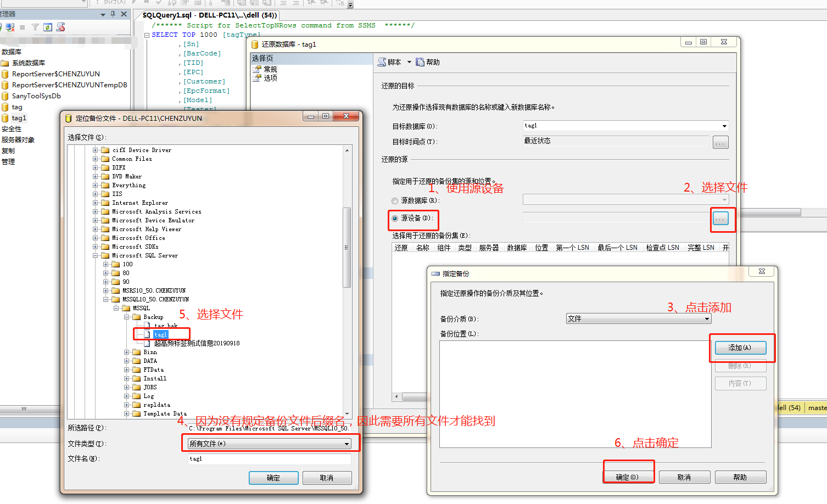Open Object Explorer panel options dropdown arrow
Screen dimensions: 827x504
tap(103, 15)
